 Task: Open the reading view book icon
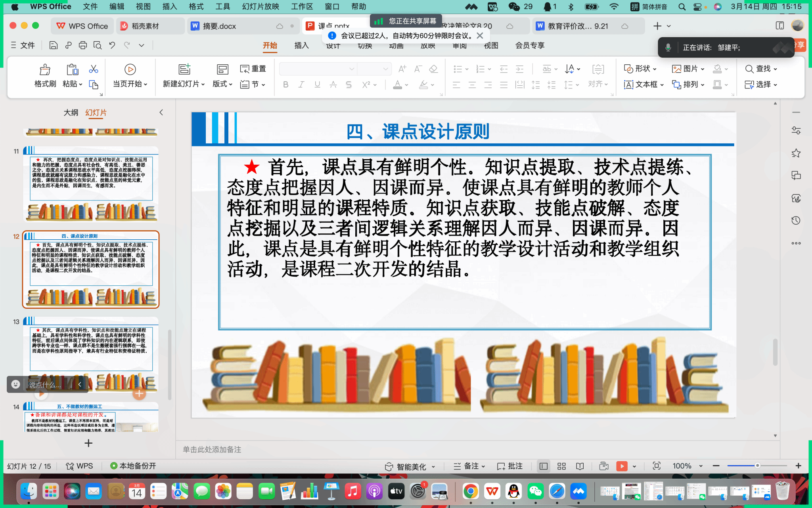tap(580, 466)
